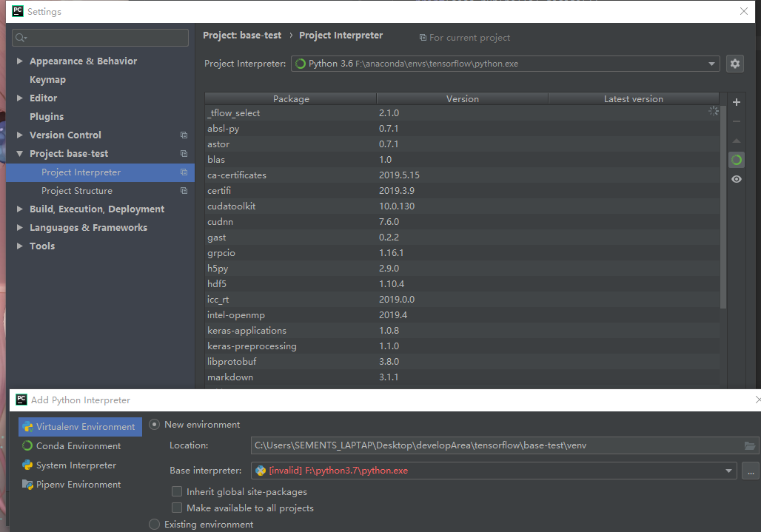Show early releases via the eye icon

click(x=736, y=178)
